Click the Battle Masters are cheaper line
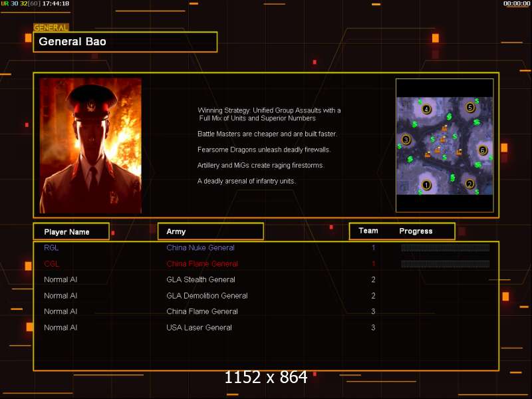 [x=267, y=134]
